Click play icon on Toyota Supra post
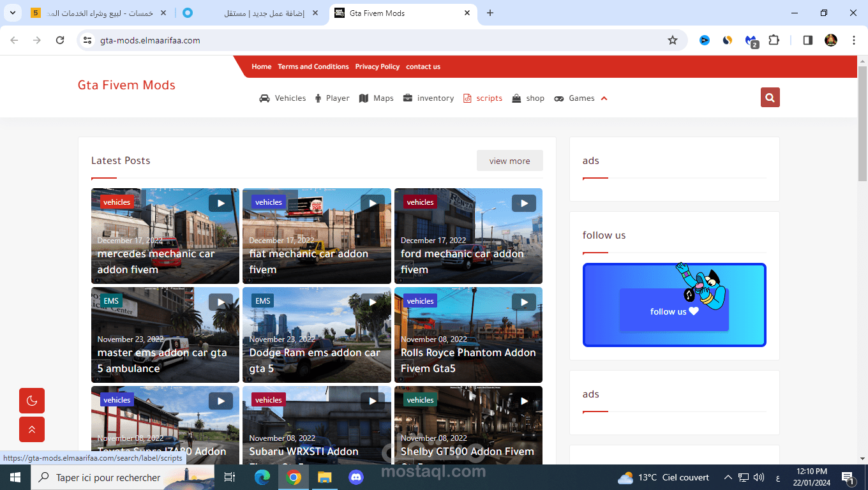 coord(221,401)
